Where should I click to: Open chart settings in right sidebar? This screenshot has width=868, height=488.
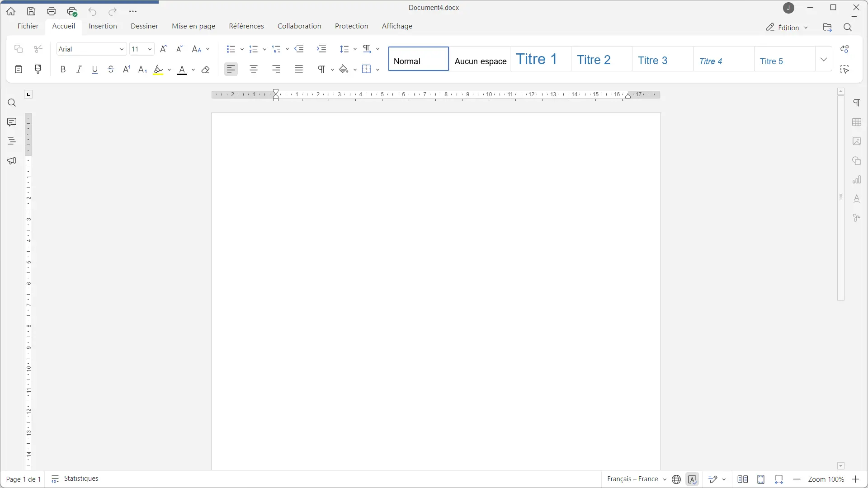[857, 180]
